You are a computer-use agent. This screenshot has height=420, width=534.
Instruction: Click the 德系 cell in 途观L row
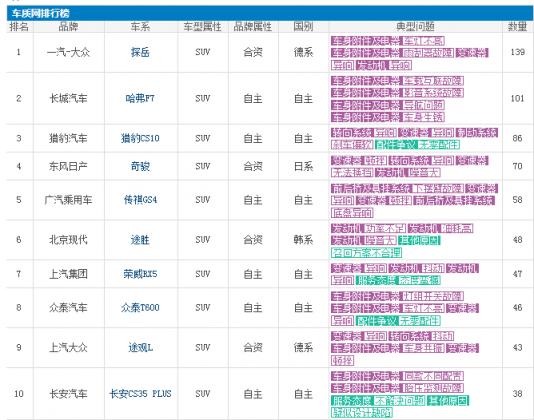pos(303,347)
